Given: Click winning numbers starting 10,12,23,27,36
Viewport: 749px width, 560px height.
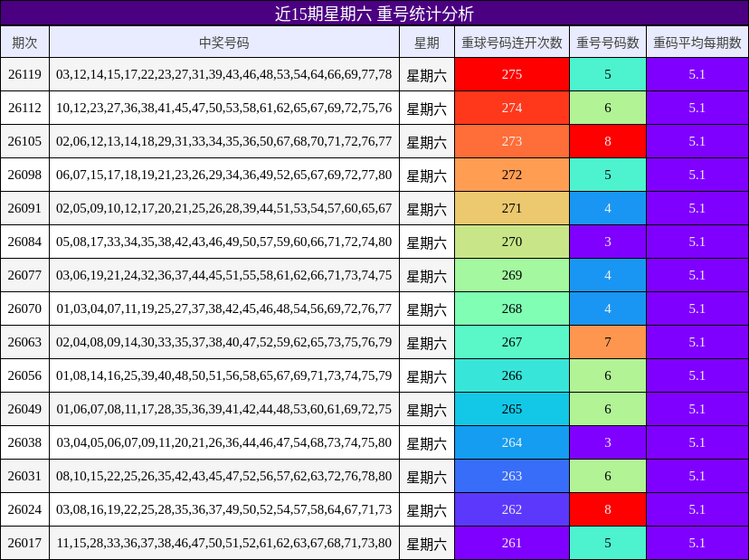Looking at the screenshot, I should (x=224, y=108).
